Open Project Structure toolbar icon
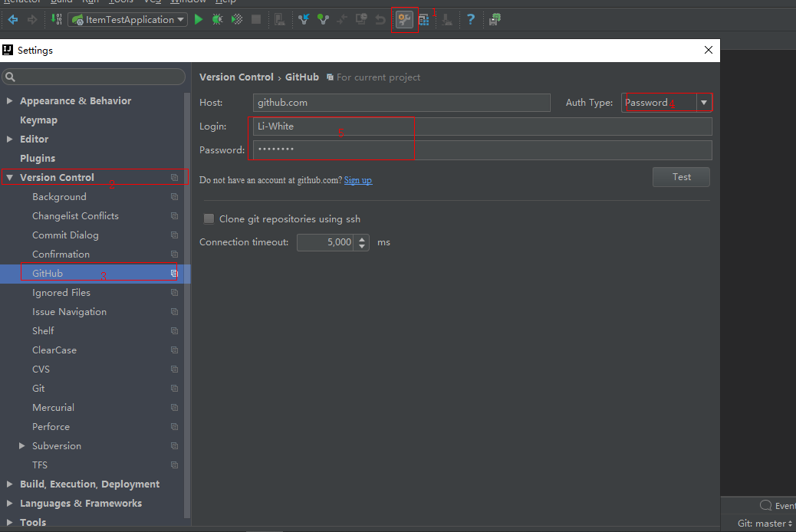 423,20
